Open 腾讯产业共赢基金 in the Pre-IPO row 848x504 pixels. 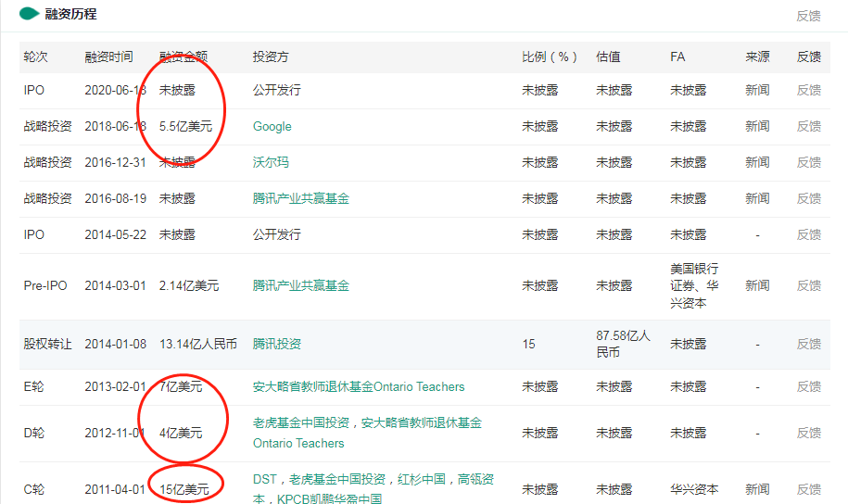click(x=300, y=285)
